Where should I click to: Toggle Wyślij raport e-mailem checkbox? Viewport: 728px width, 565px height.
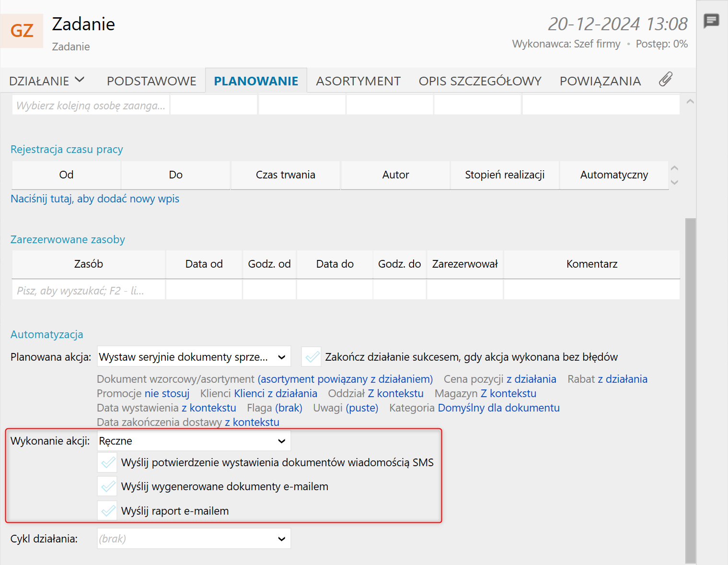(107, 511)
